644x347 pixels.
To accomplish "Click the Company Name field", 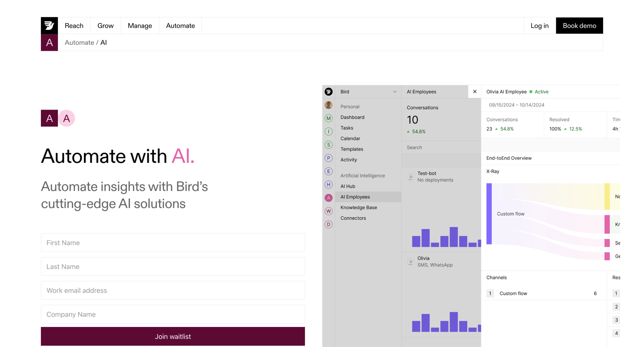I will click(173, 314).
